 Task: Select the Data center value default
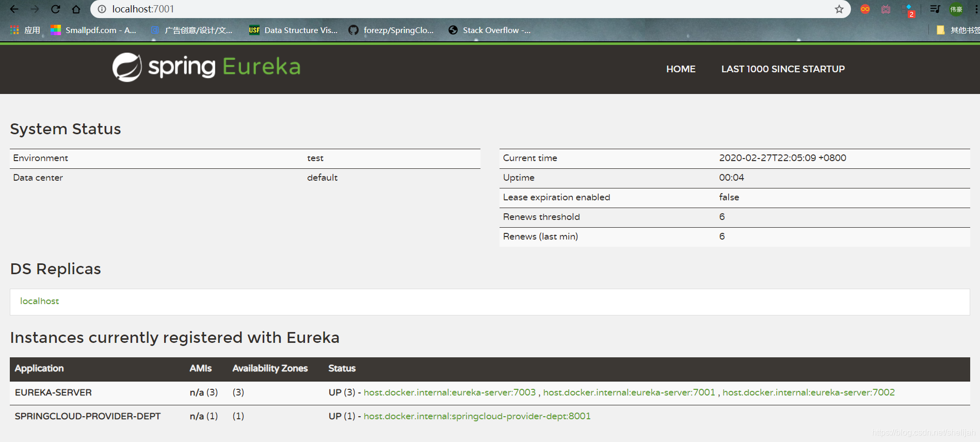(x=322, y=178)
